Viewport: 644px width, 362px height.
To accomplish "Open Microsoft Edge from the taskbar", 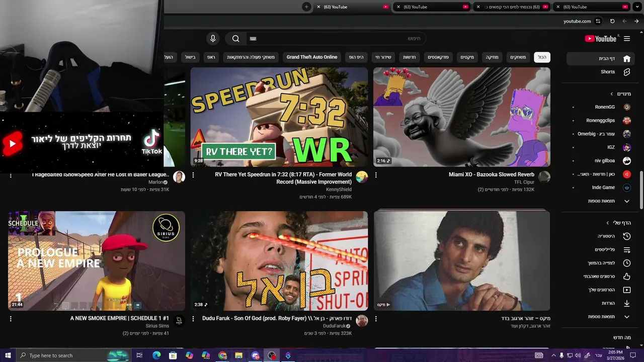I will (156, 355).
